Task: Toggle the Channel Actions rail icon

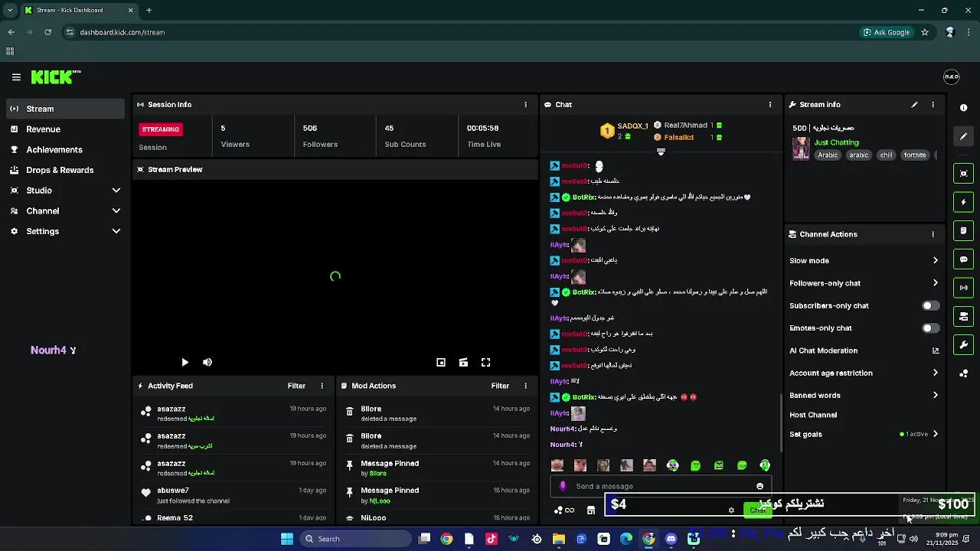Action: 963,316
